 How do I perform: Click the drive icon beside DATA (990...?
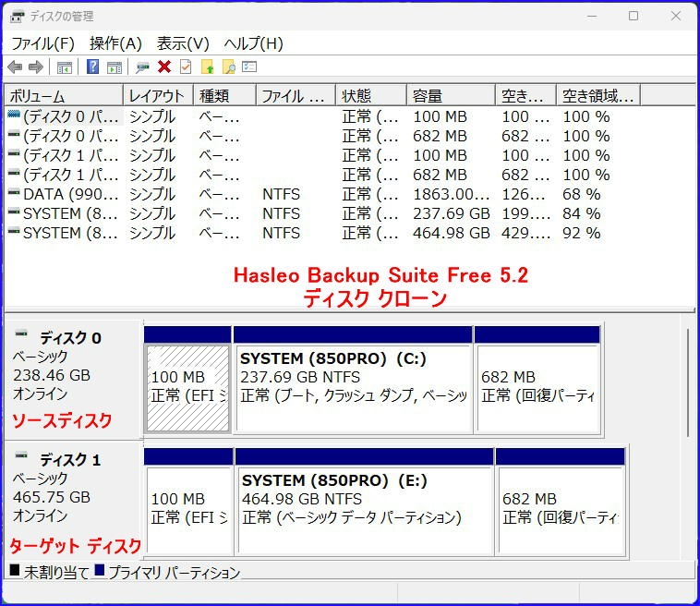point(14,193)
